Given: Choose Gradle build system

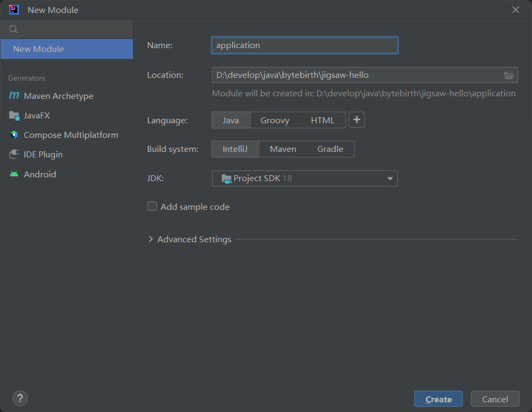Looking at the screenshot, I should (330, 149).
